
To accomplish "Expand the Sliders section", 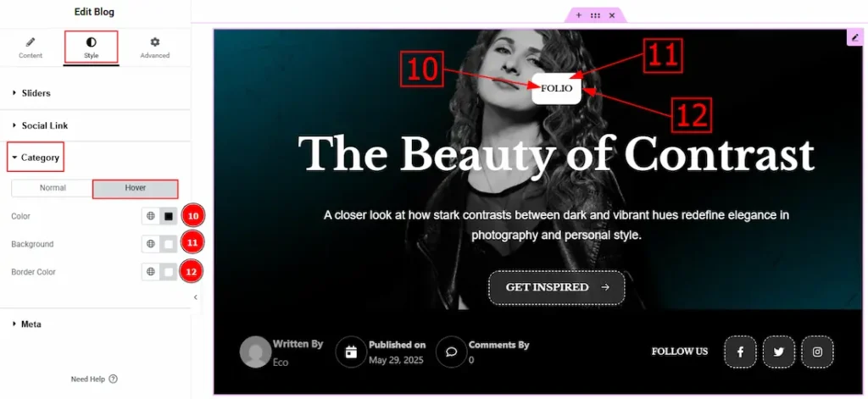I will (36, 93).
